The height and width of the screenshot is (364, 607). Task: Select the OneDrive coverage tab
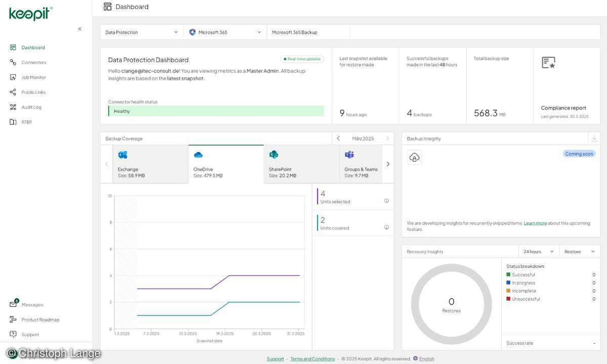[226, 164]
